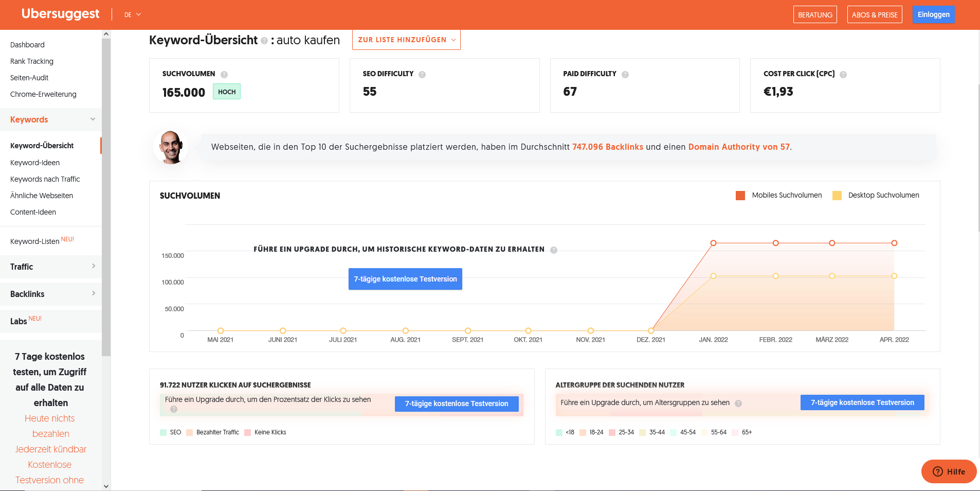Click Paid Difficulty info icon
Screen dimensions: 980x491
[x=625, y=75]
